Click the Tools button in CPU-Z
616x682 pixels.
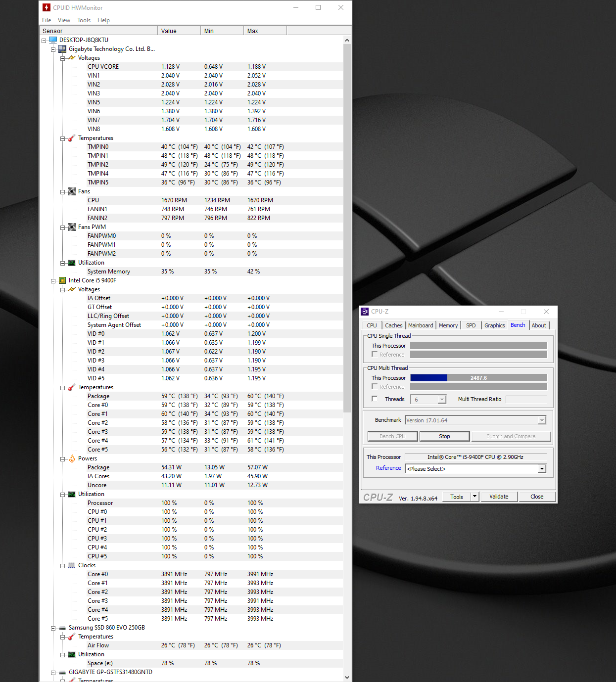tap(457, 497)
